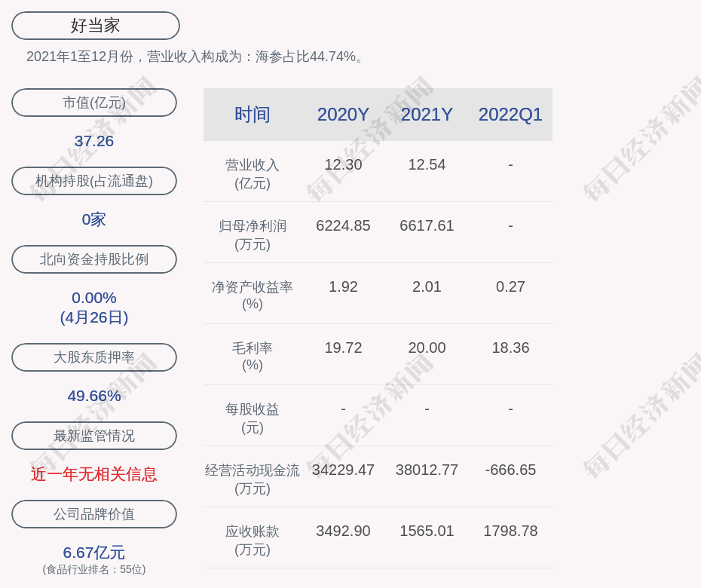Select the institutional holding value 0家
701x588 pixels.
pos(94,219)
